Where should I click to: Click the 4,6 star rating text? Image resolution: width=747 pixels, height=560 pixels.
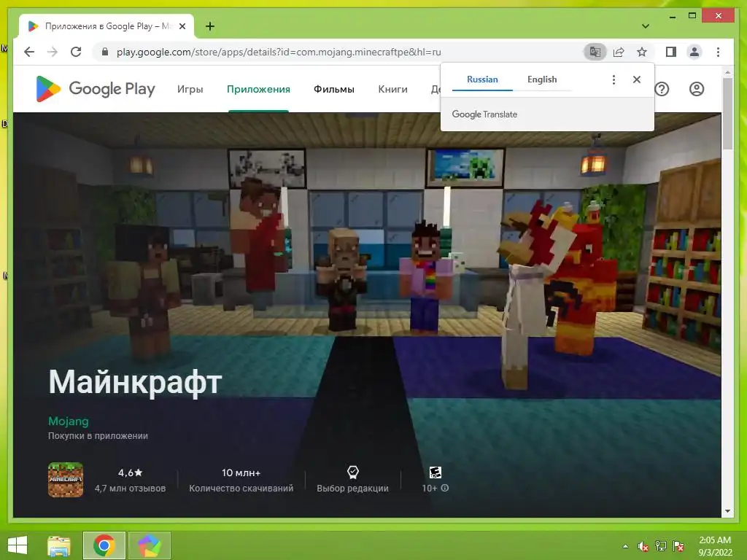[130, 472]
